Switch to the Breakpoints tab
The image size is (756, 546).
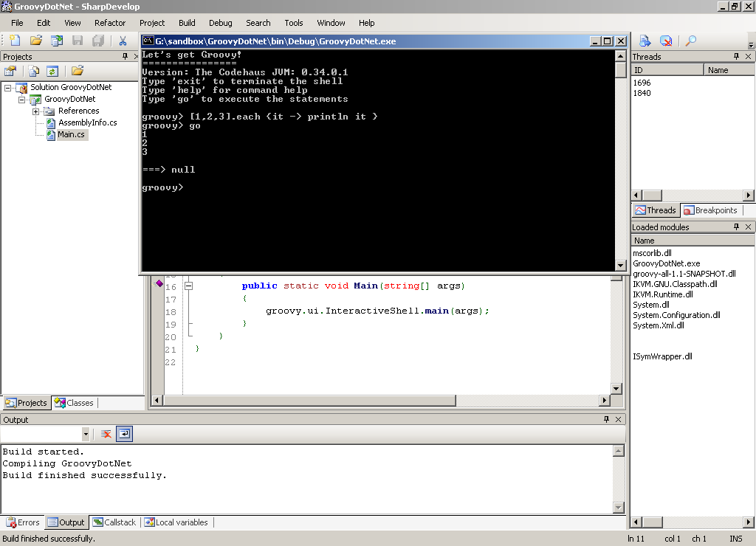click(x=711, y=210)
